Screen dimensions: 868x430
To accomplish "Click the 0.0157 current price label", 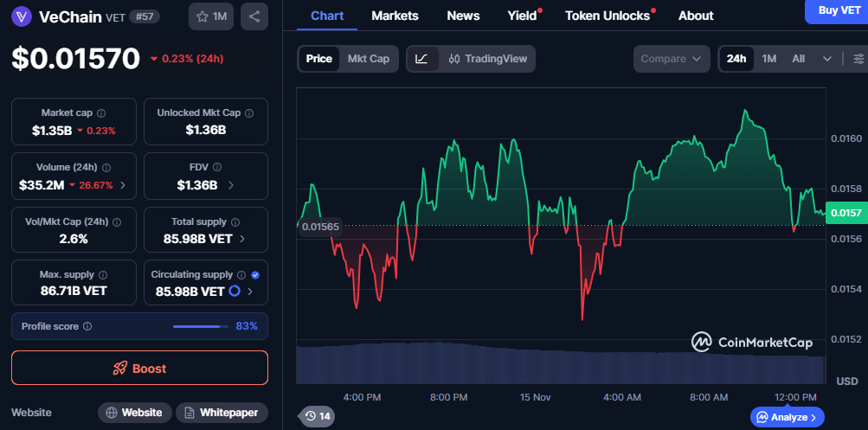I will point(845,213).
